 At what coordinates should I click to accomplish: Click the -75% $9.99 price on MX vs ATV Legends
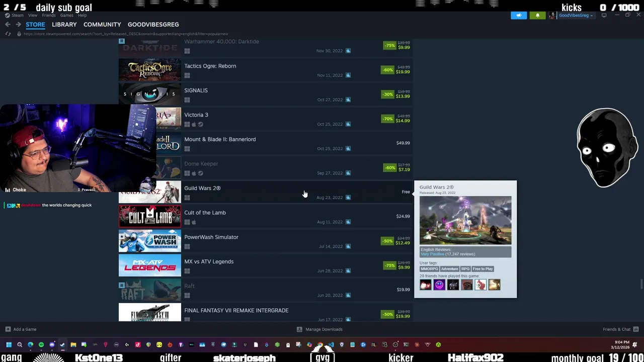397,265
